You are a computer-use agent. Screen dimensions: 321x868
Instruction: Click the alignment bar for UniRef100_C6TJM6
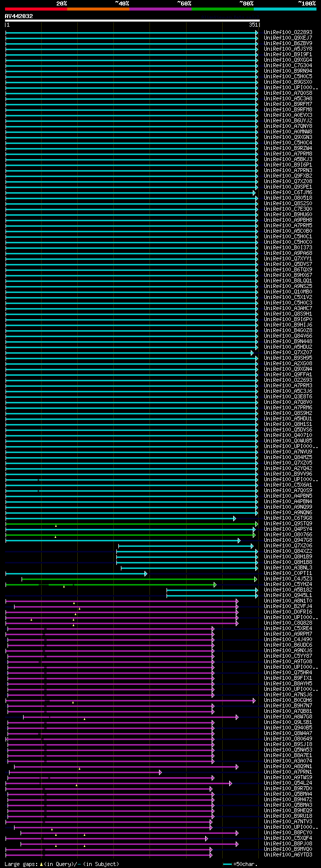click(130, 193)
